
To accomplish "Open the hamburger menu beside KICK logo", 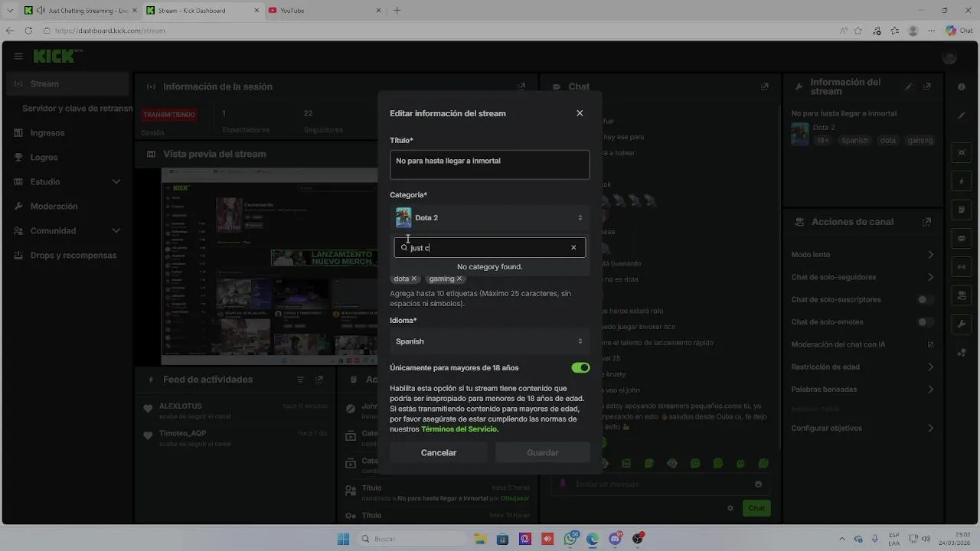I will (18, 57).
